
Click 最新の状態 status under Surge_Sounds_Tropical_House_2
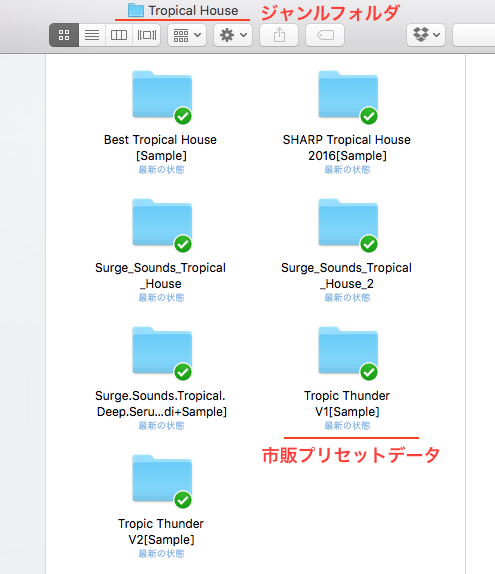pos(347,298)
